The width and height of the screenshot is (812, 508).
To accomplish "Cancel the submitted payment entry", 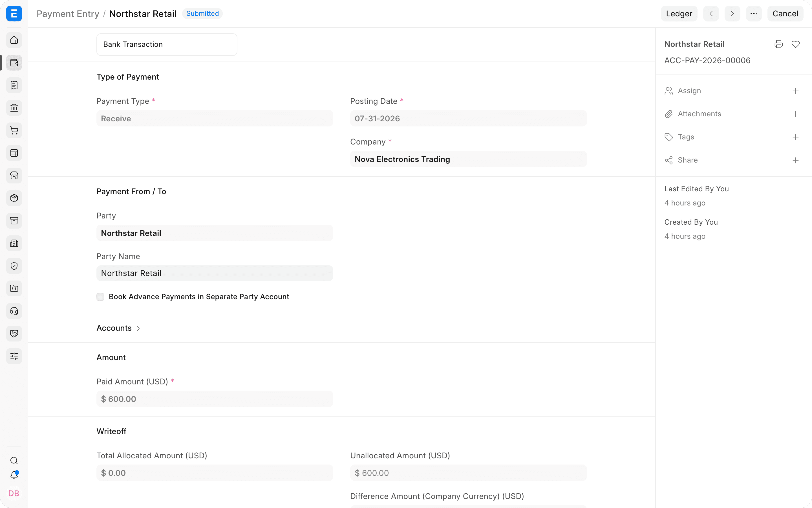I will (785, 14).
